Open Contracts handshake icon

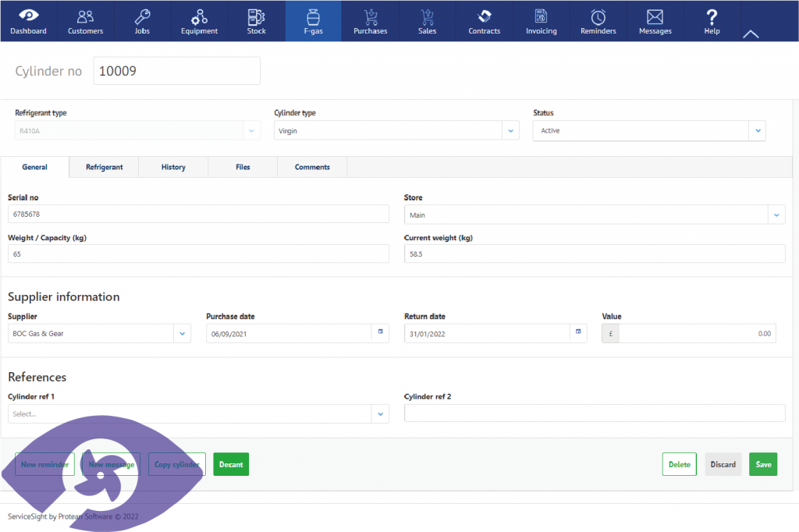tap(485, 16)
